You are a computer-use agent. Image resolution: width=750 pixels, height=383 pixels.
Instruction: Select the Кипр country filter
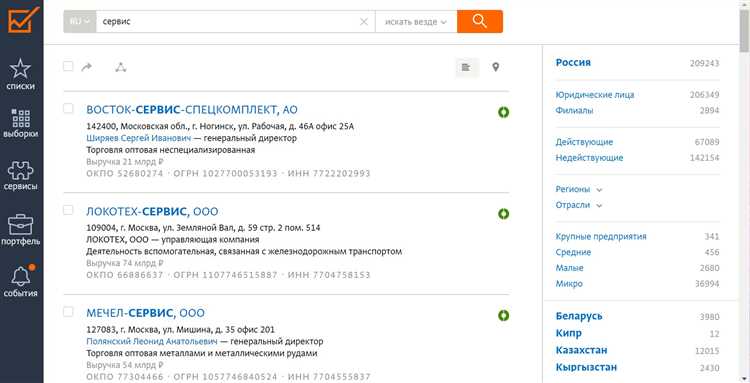click(569, 333)
